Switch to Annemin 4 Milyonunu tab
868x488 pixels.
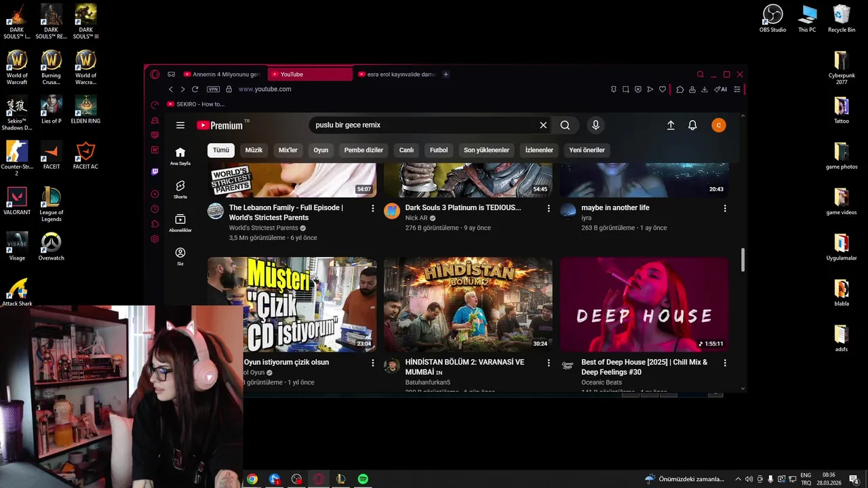[x=223, y=75]
